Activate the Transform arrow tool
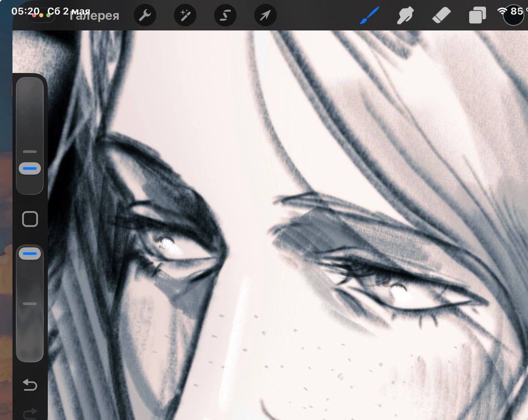528x420 pixels. [x=266, y=16]
